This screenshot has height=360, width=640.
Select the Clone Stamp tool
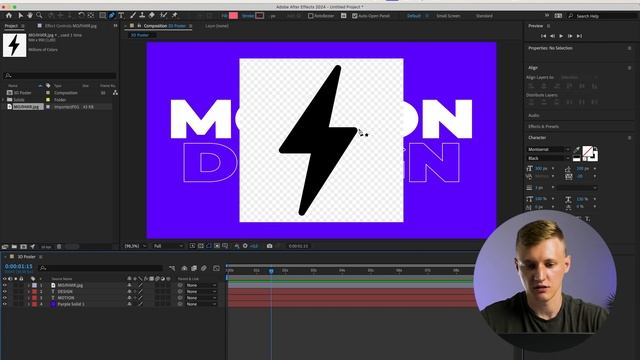pos(142,16)
